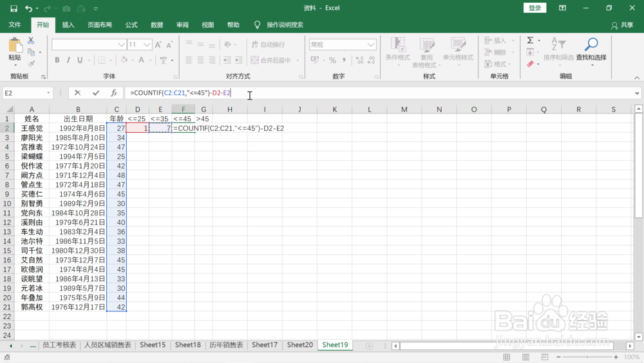
Task: Switch to 插入 Insert tab
Action: [68, 25]
